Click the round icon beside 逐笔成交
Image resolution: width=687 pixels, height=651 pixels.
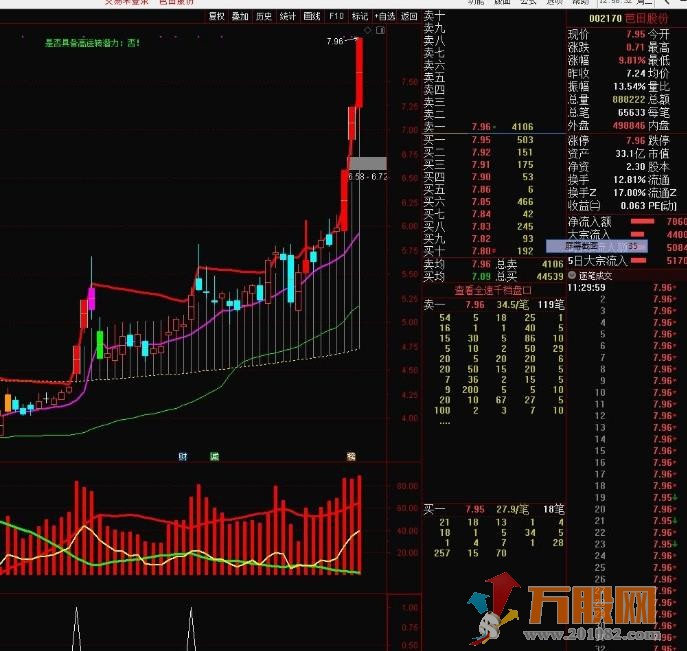click(571, 274)
